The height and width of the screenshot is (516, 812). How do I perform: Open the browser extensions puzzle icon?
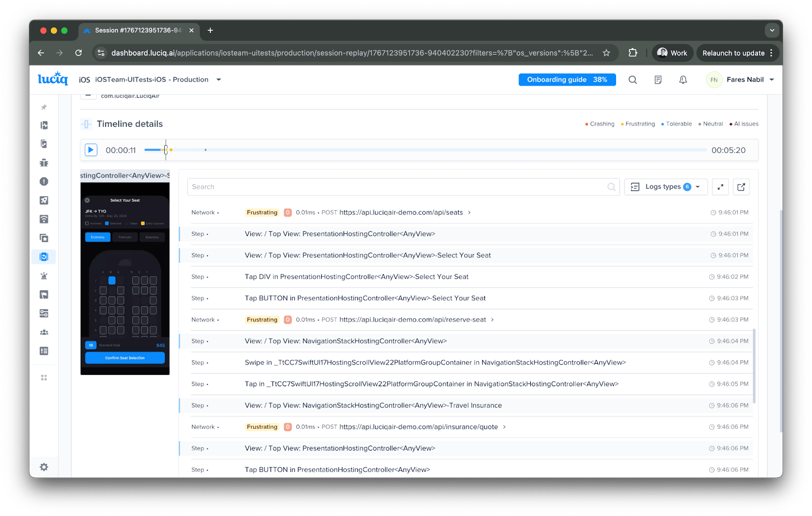[x=633, y=53]
